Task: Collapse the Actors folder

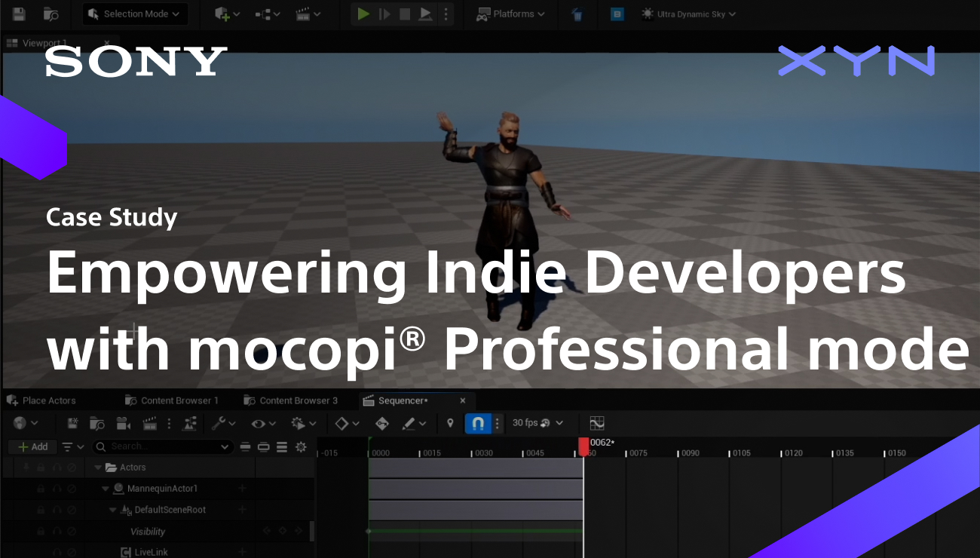Action: (x=98, y=468)
